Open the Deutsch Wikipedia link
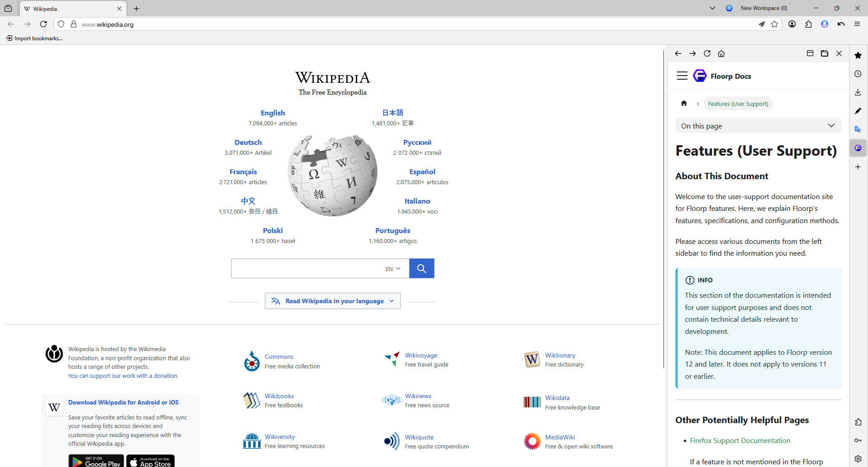Viewport: 868px width, 467px height. coord(248,142)
